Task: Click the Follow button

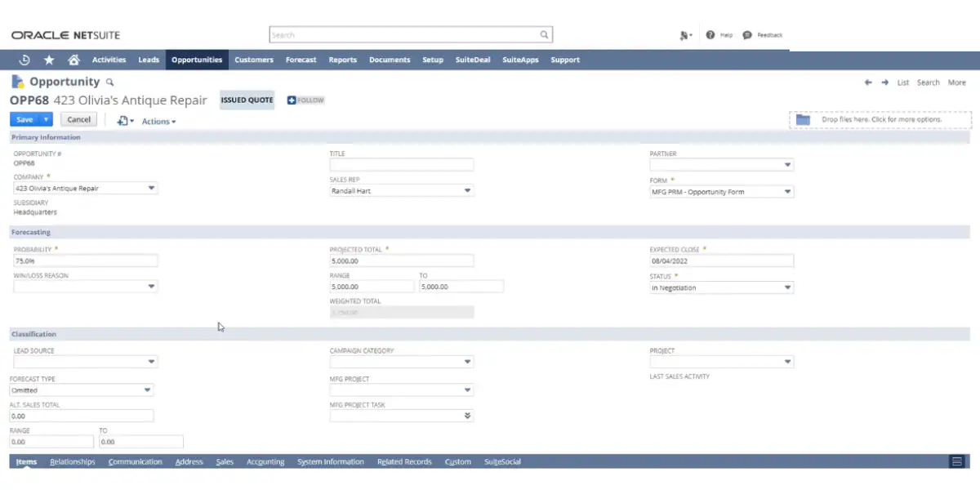Action: (305, 100)
